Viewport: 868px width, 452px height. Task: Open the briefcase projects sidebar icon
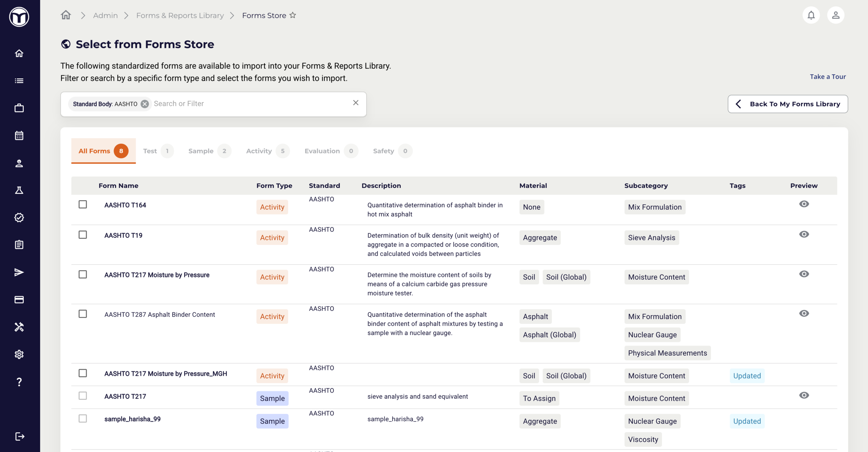(19, 108)
